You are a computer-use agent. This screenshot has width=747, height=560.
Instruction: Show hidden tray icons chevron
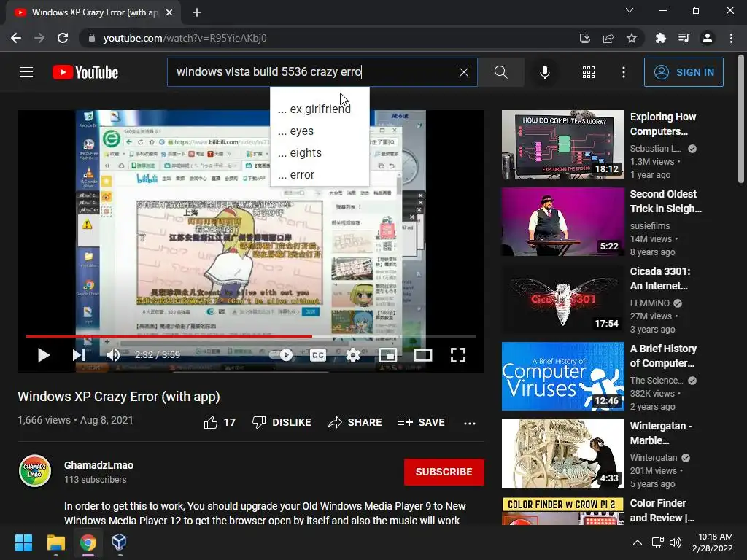[x=637, y=542]
